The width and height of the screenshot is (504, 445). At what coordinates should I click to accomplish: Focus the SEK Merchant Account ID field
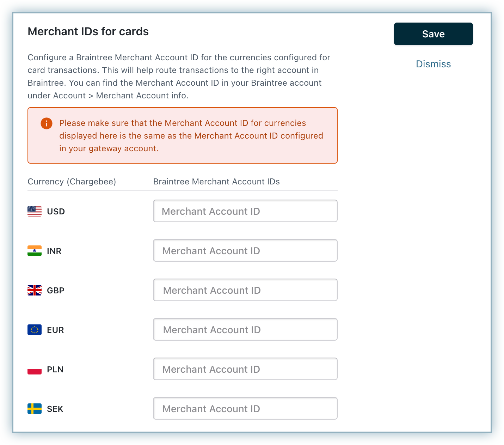click(x=245, y=409)
